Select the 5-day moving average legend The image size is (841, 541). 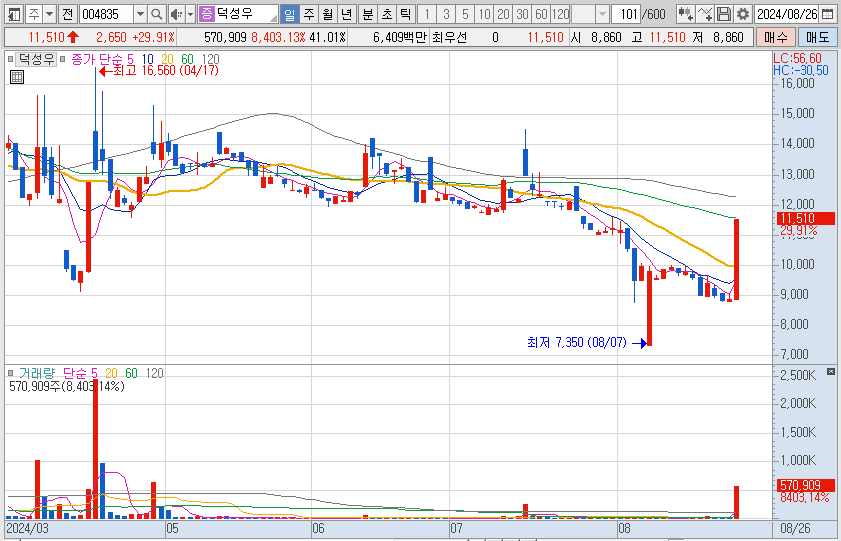[130, 59]
